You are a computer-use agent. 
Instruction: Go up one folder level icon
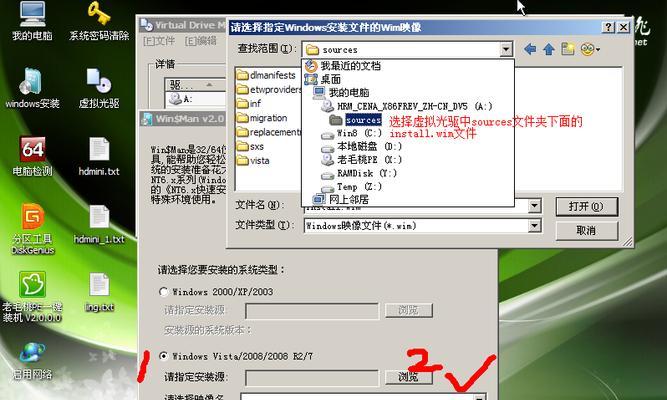(x=549, y=49)
